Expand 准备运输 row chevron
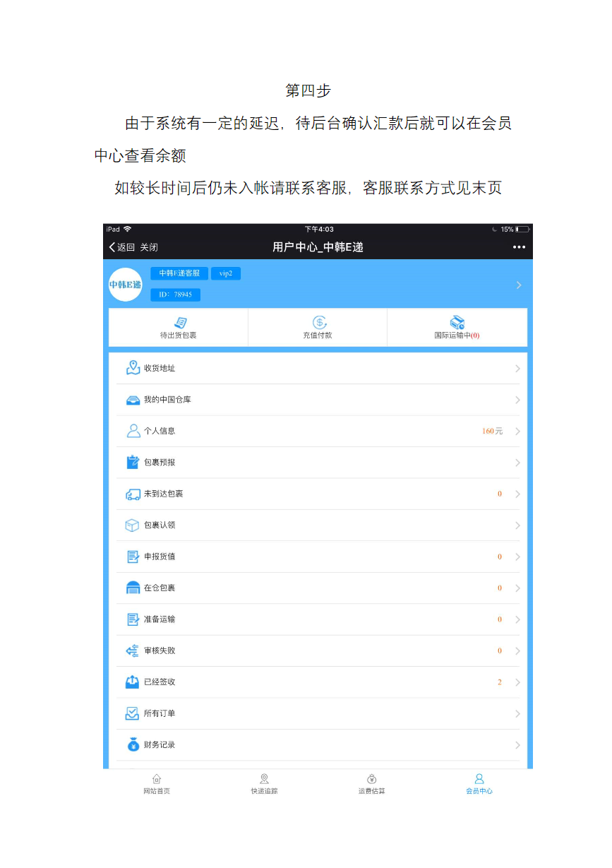This screenshot has width=612, height=868. pyautogui.click(x=517, y=620)
